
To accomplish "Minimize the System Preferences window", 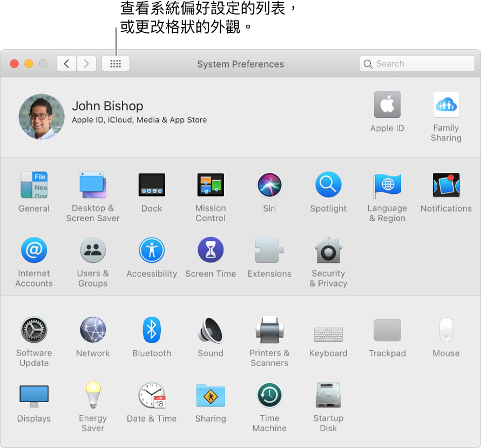I will (29, 64).
